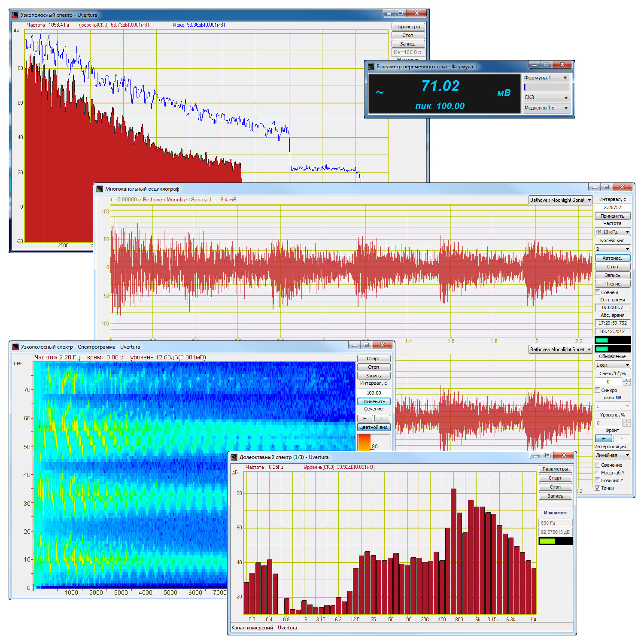Tick the Позиция Y checkbox
The width and height of the screenshot is (644, 644).
pos(597,480)
